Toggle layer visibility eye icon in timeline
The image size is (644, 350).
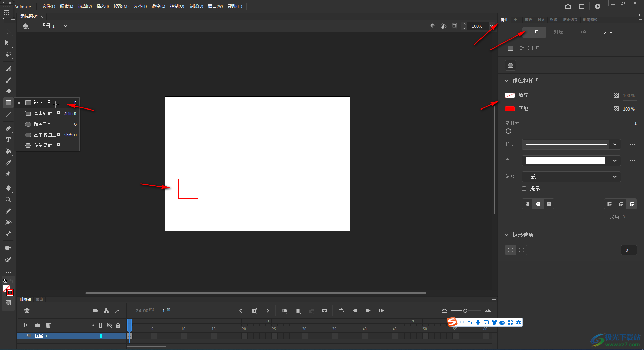click(109, 325)
